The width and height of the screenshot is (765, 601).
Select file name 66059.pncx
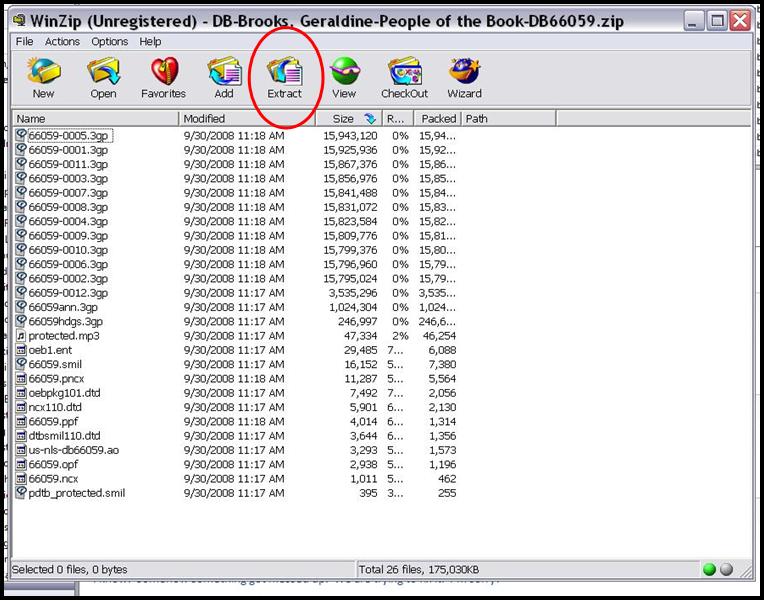pyautogui.click(x=56, y=379)
